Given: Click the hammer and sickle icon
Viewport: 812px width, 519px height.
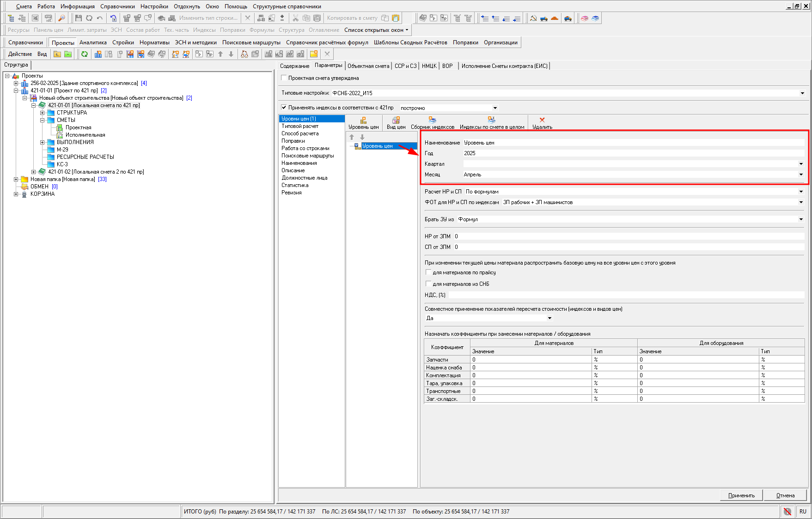Looking at the screenshot, I should 533,18.
